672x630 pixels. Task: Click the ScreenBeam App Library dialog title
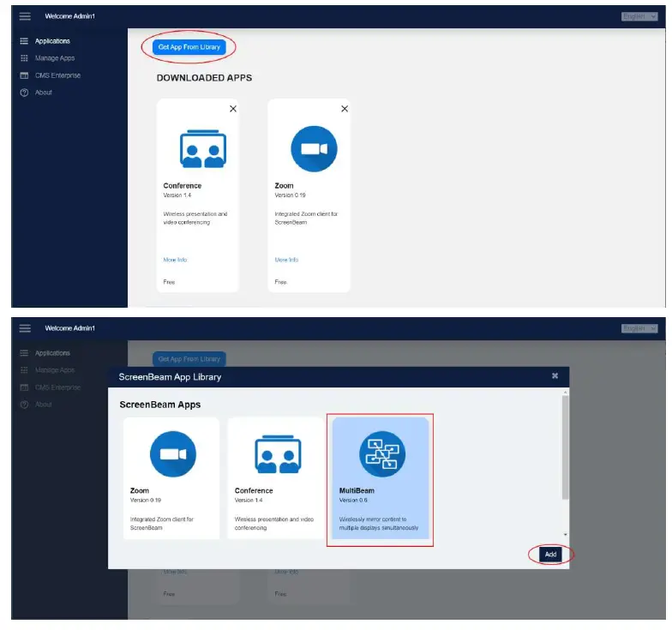click(x=170, y=377)
